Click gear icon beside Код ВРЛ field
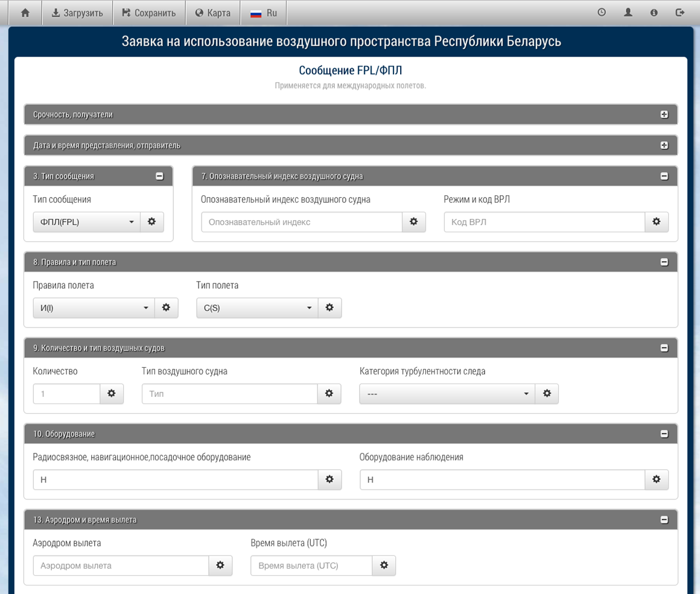This screenshot has width=700, height=594. coord(657,222)
